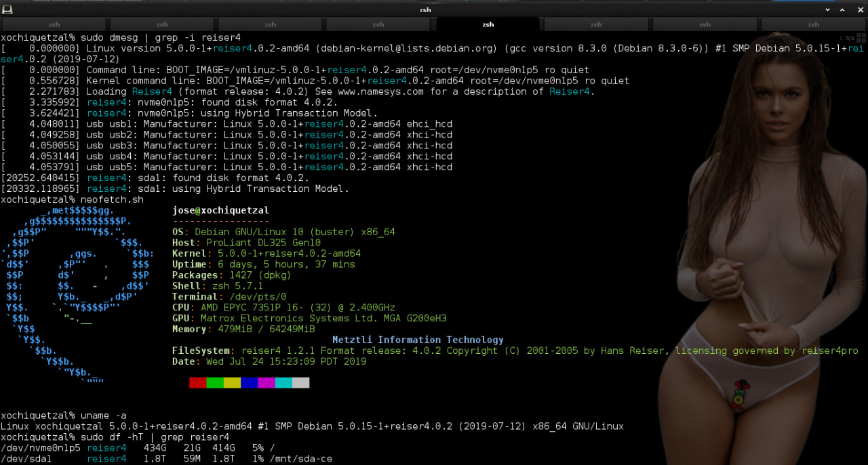This screenshot has width=868, height=465.
Task: Click the 'Uptime: 6 days, 5 hours' line
Action: (263, 264)
